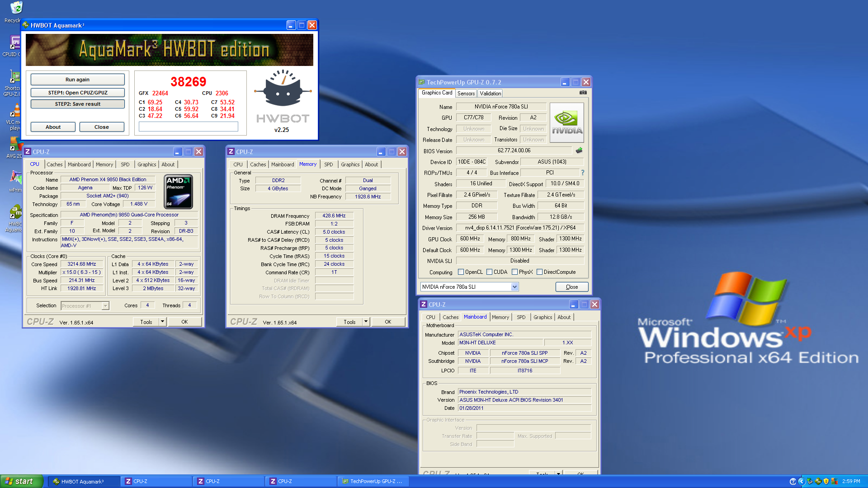
Task: Click the Windows Start button
Action: click(22, 481)
